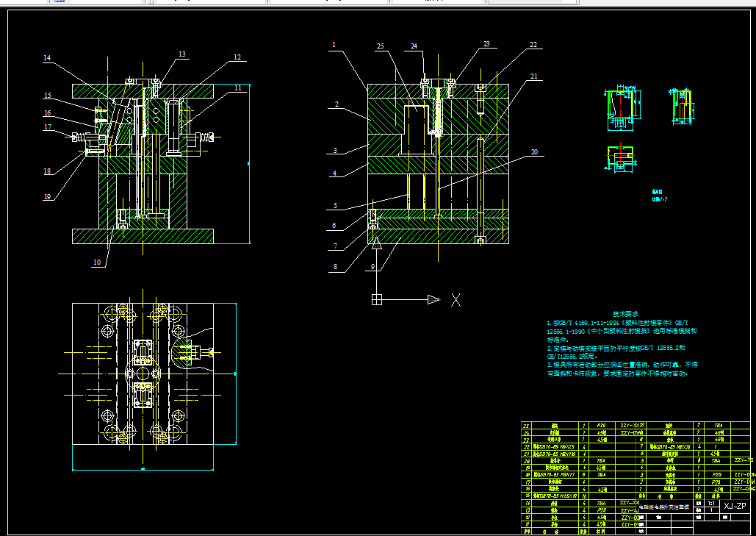Select part callout number 5 in right section view

click(335, 206)
